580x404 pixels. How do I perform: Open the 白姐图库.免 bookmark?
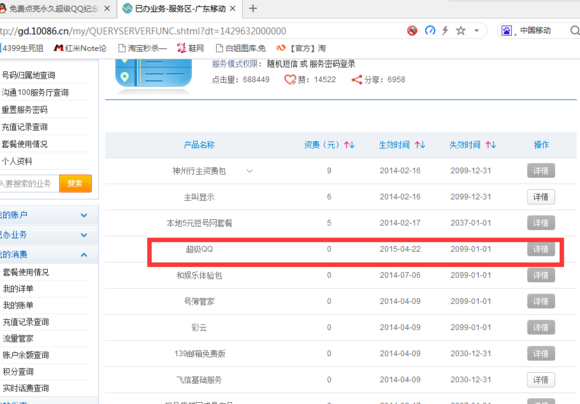point(241,48)
